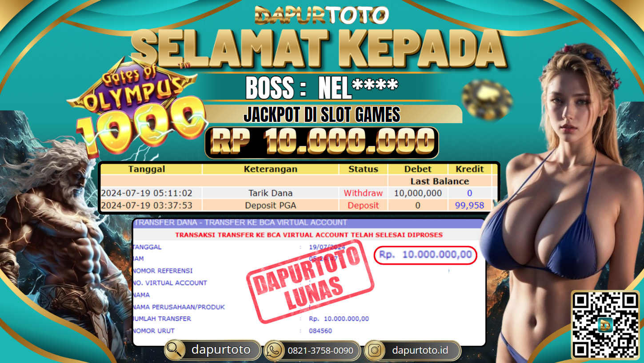Click the magnifier search icon beside dapurtoto
The width and height of the screenshot is (644, 363).
[175, 350]
